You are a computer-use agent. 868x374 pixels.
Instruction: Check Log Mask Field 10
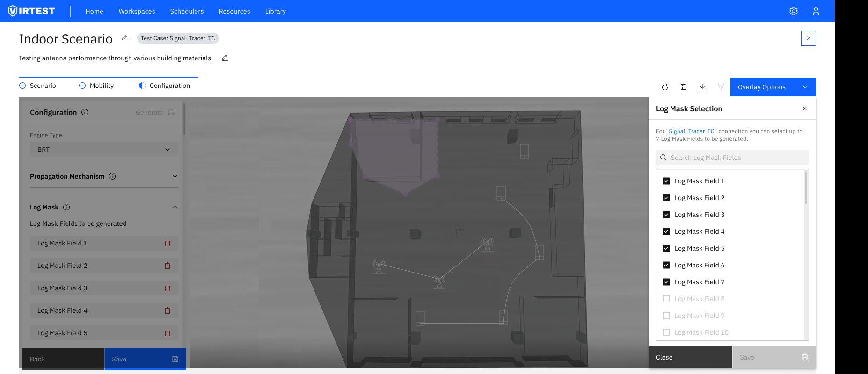[666, 332]
